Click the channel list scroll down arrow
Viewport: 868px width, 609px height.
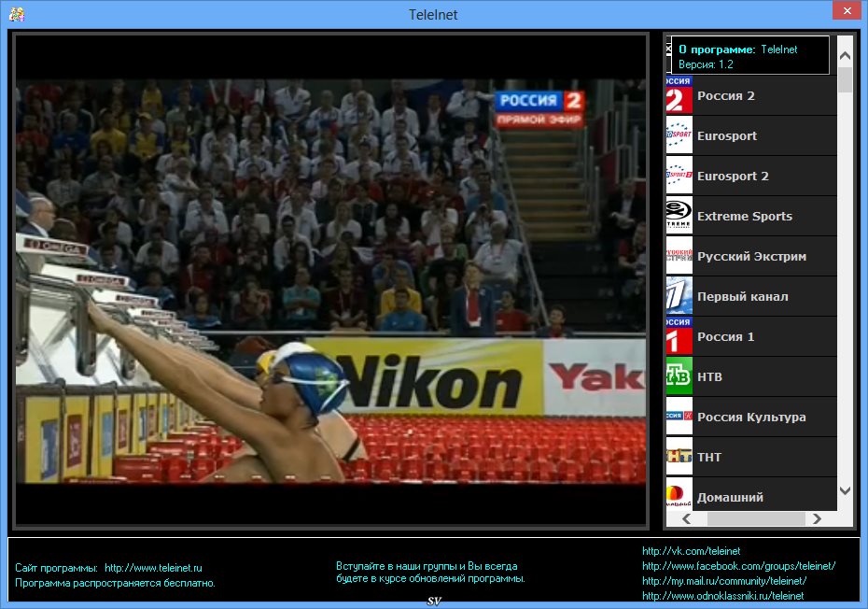point(845,490)
